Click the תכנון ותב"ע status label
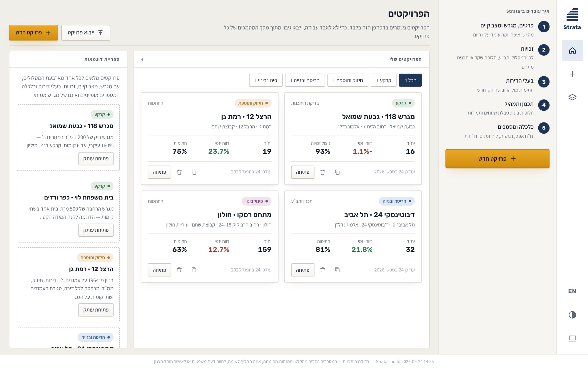 click(x=302, y=201)
